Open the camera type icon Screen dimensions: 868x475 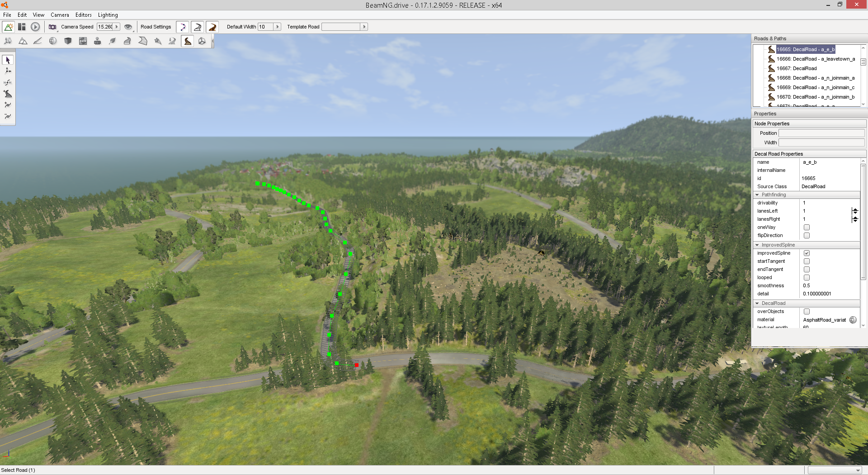point(52,27)
